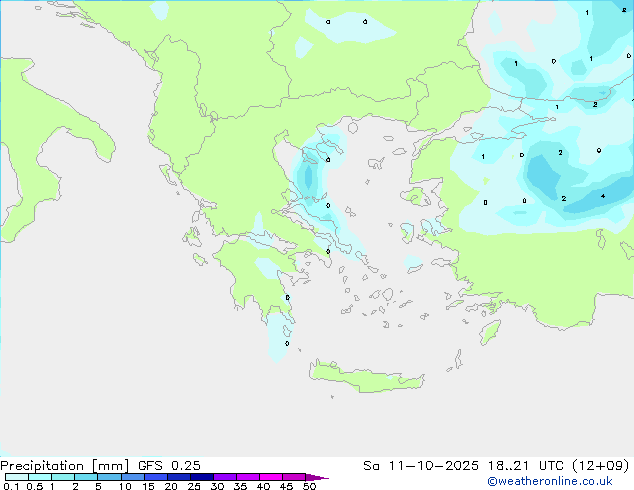Click the '18..21 UTC' time label

(x=524, y=466)
